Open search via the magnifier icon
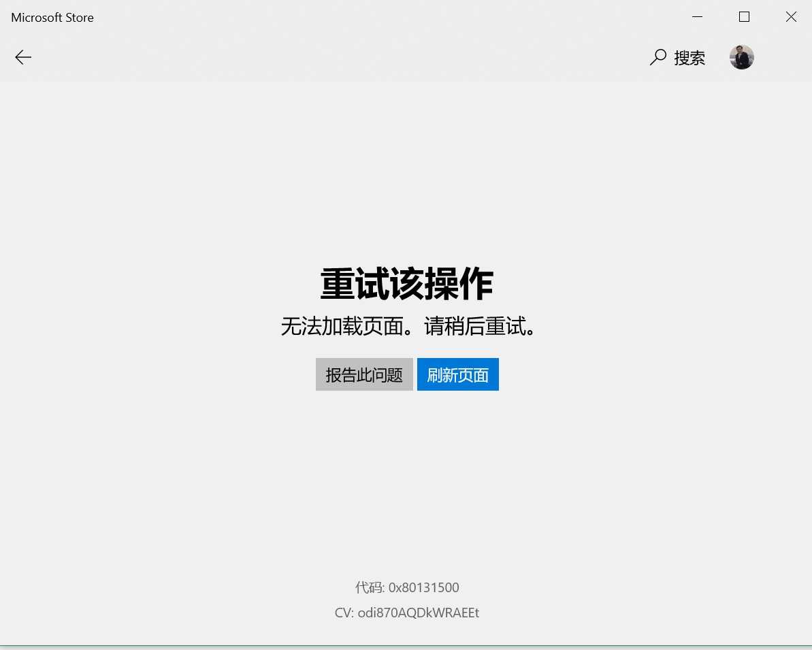 657,57
